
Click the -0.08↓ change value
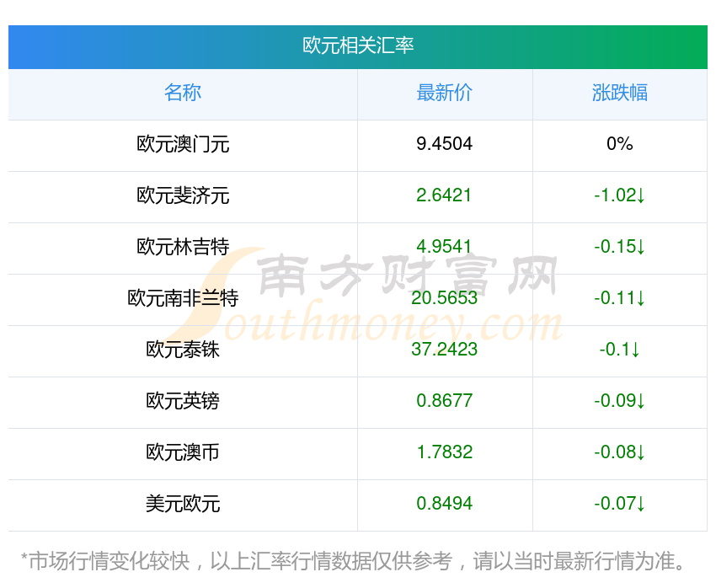point(620,452)
